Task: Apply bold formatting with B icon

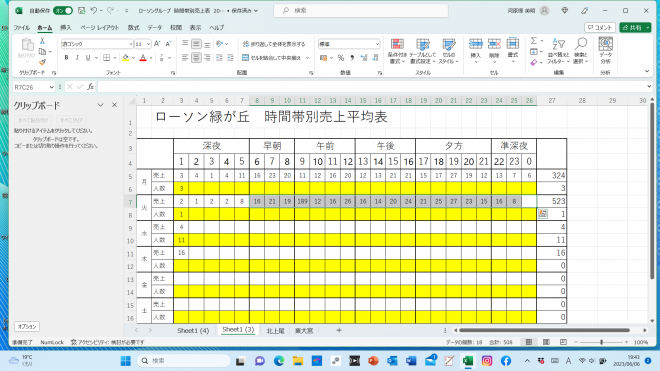Action: coord(66,58)
